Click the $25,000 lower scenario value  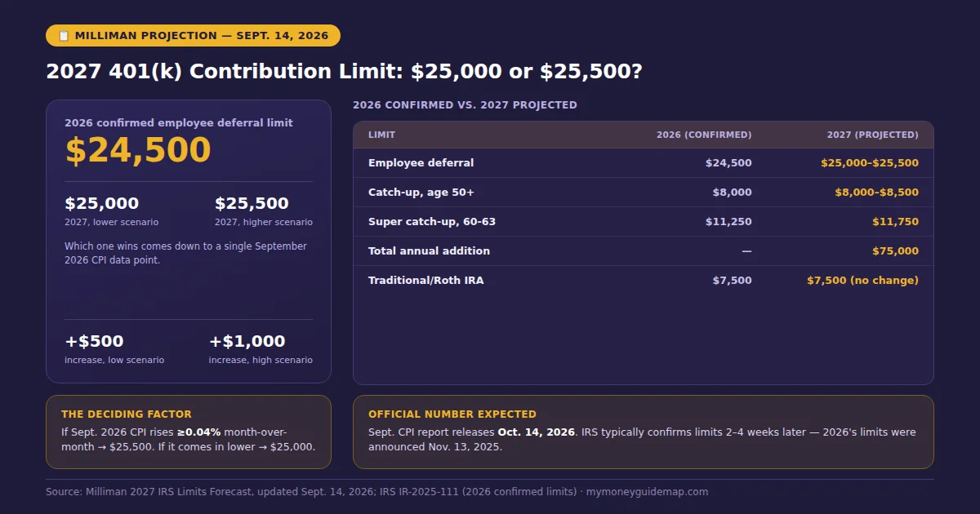pos(102,203)
